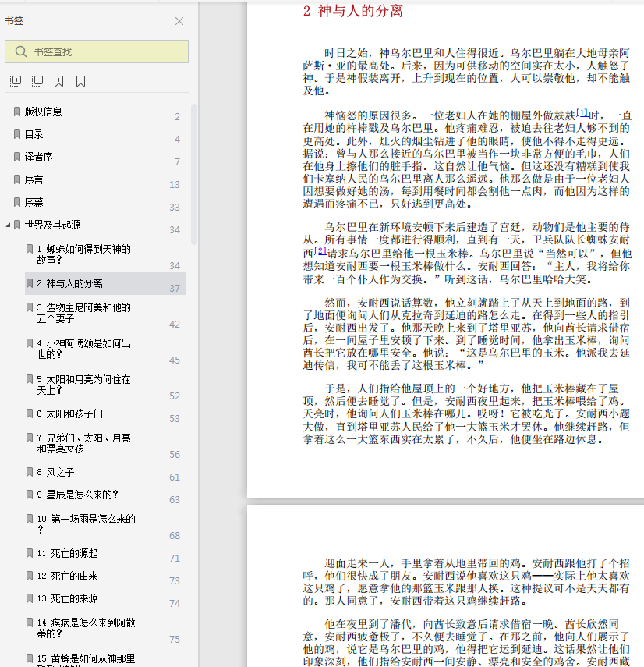
Task: Open the 世界及其起源 bookmark
Action: 53,225
